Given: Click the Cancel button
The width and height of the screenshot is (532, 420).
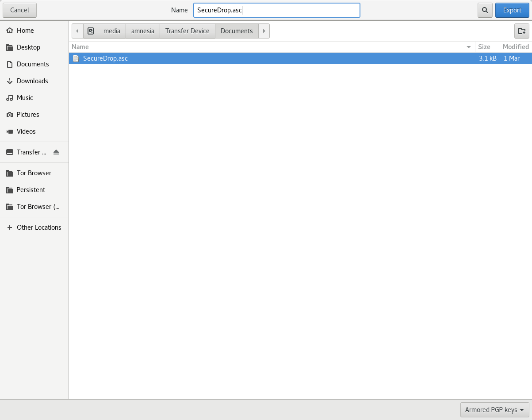Looking at the screenshot, I should (19, 10).
